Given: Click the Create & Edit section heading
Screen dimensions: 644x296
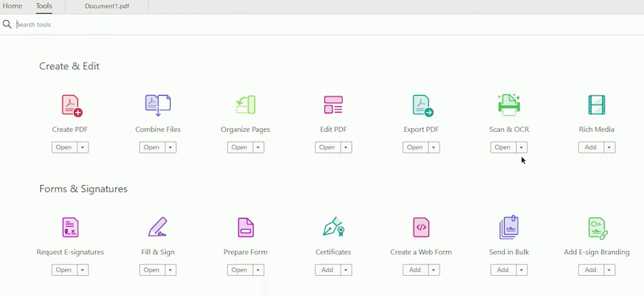Looking at the screenshot, I should coord(69,66).
